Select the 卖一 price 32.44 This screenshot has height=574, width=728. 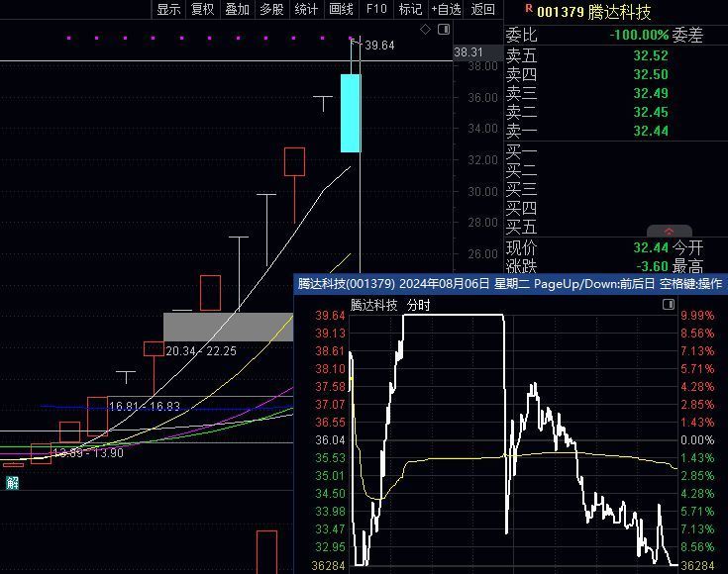coord(651,131)
